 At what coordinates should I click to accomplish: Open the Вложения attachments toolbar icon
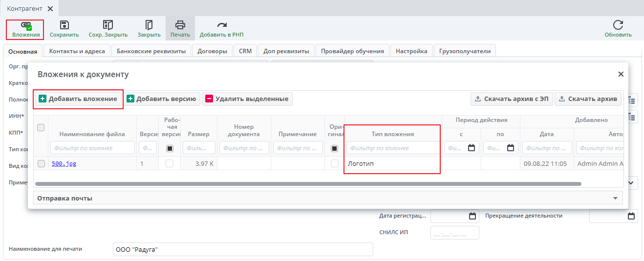coord(26,29)
